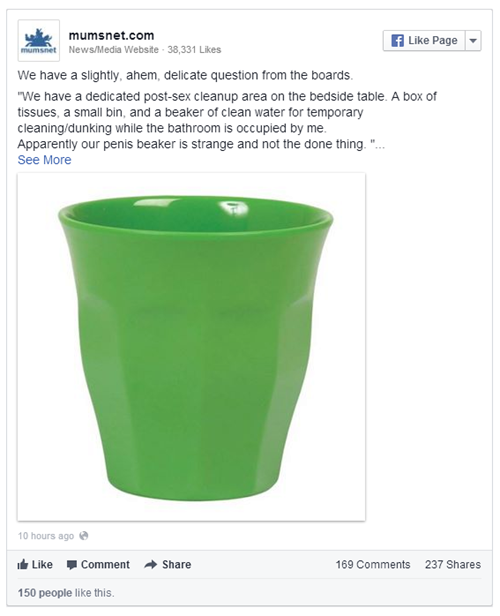Click the Comment text button
The width and height of the screenshot is (500, 616).
click(105, 565)
